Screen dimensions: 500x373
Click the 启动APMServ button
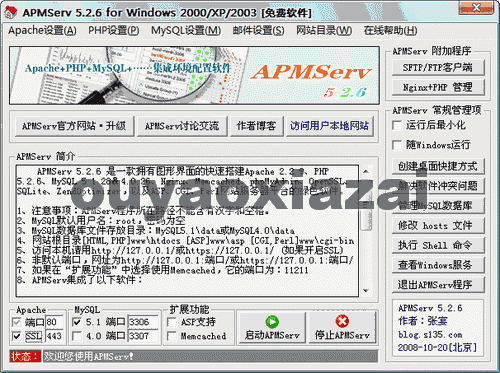[272, 328]
